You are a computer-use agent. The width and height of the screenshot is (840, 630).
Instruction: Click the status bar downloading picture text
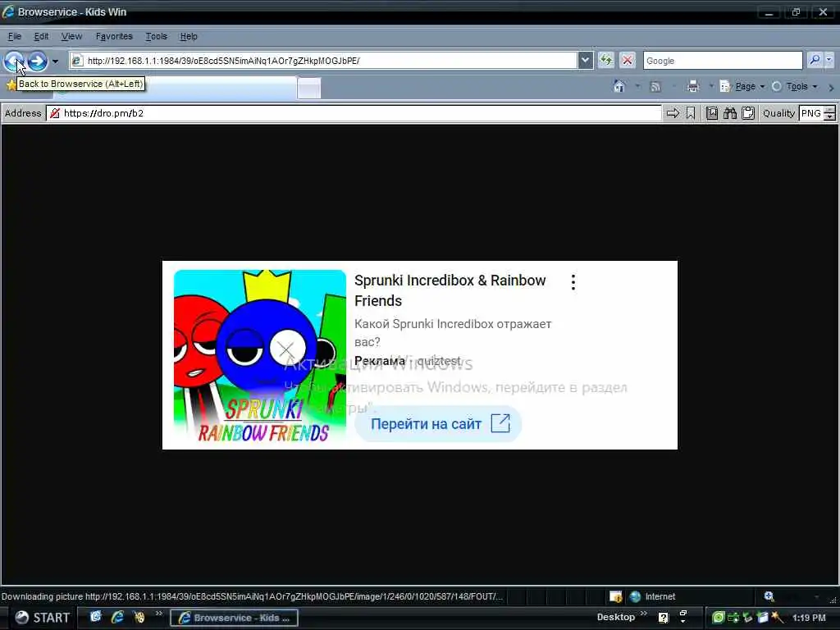click(252, 596)
